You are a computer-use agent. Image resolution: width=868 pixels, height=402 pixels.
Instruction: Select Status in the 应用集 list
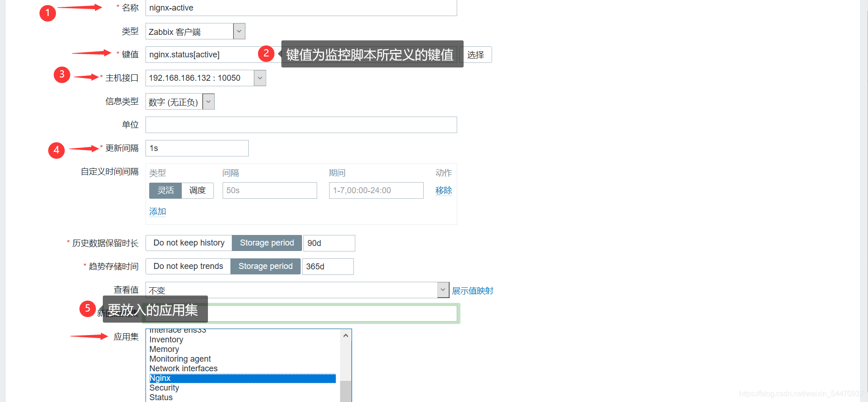coord(243,397)
